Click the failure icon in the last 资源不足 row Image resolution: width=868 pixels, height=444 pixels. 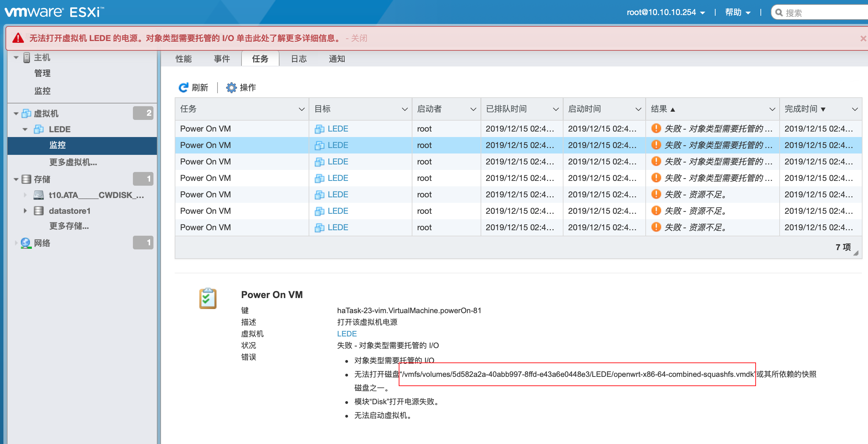pos(656,227)
